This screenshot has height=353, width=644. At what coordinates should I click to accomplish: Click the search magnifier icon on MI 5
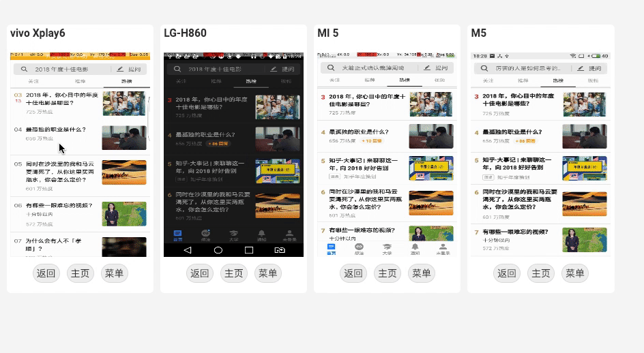[x=331, y=67]
